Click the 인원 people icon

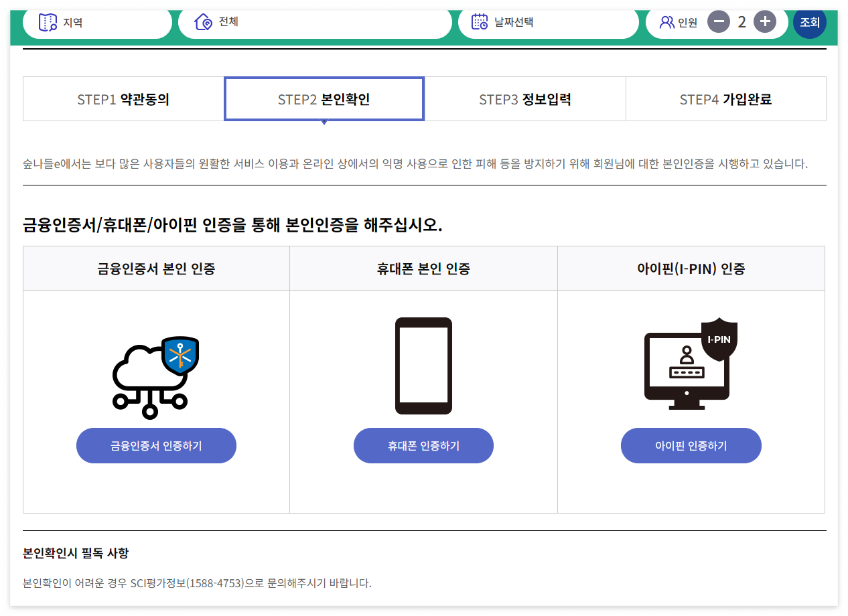point(666,21)
